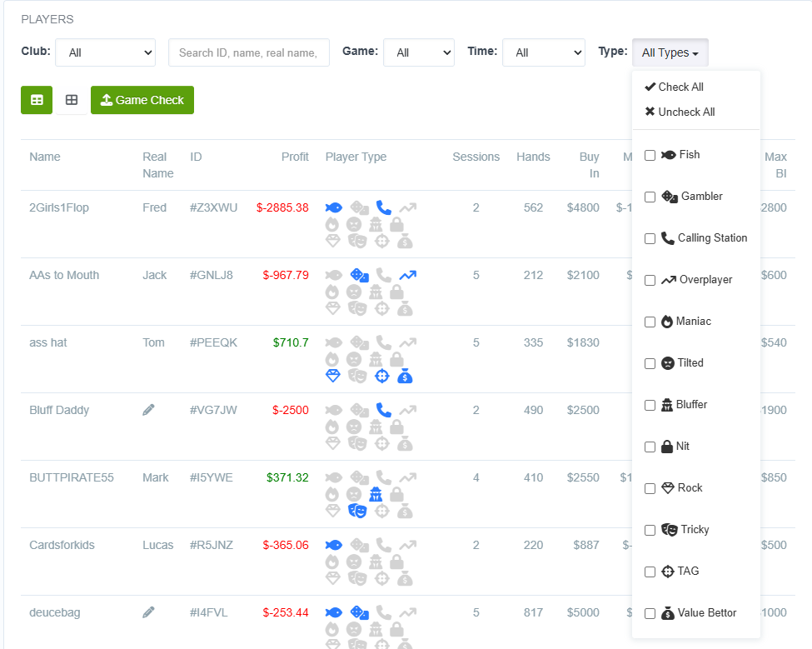Sort by Sessions column header
The image size is (812, 649).
coord(476,157)
